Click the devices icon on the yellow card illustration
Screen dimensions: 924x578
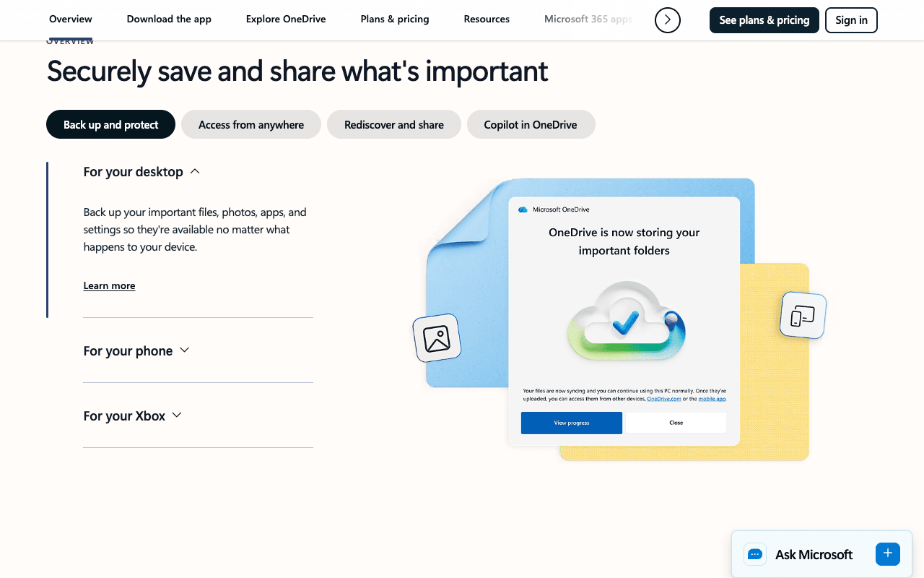coord(803,315)
